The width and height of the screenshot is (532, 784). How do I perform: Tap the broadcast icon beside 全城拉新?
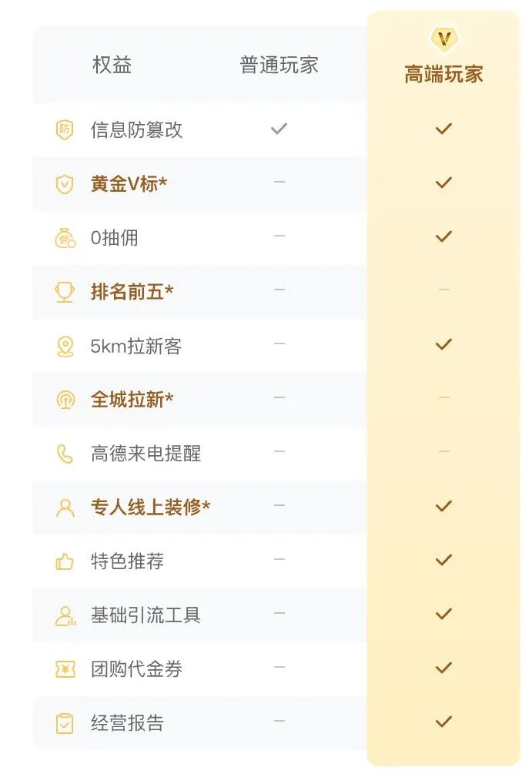pos(65,400)
